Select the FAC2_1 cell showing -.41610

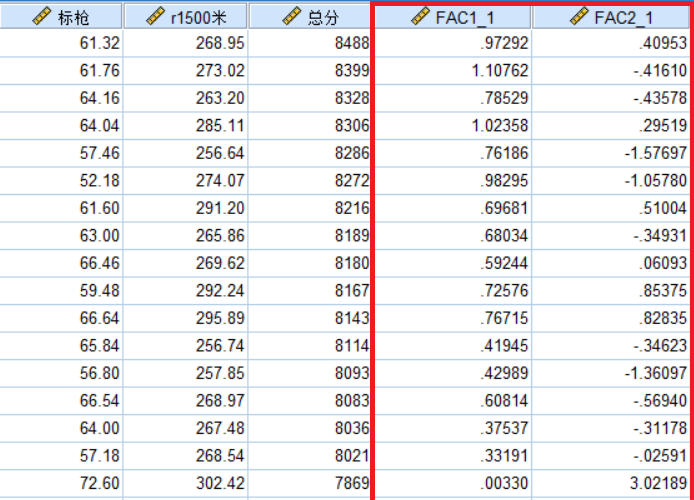tap(611, 70)
